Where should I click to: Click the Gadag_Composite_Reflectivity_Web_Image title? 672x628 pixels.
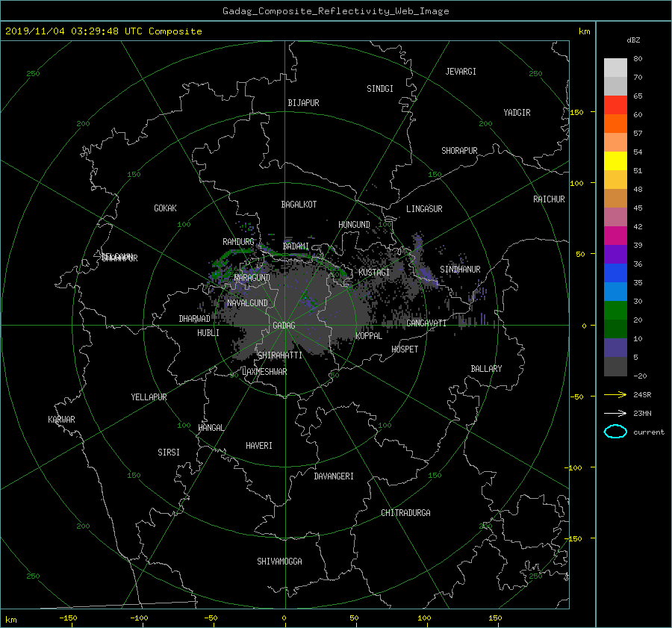[335, 11]
